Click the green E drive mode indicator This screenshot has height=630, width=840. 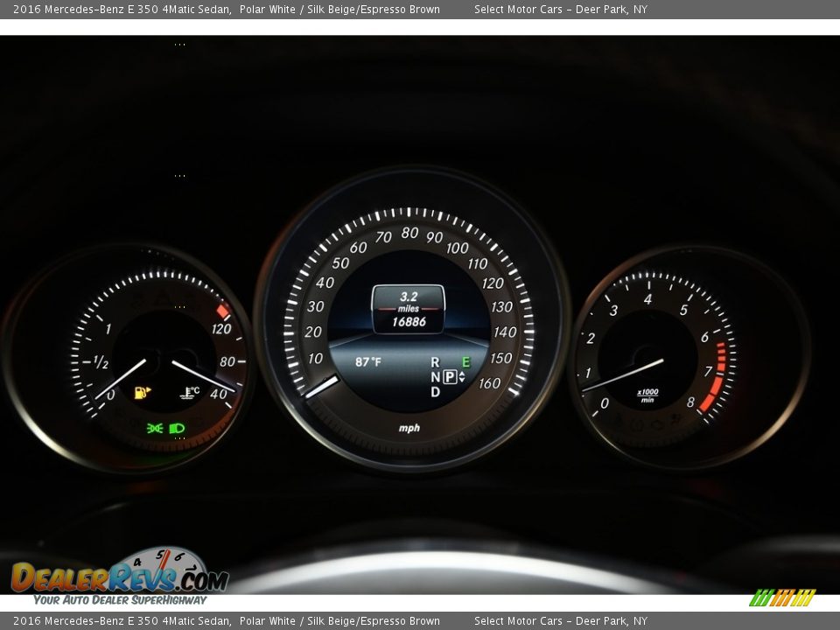465,362
